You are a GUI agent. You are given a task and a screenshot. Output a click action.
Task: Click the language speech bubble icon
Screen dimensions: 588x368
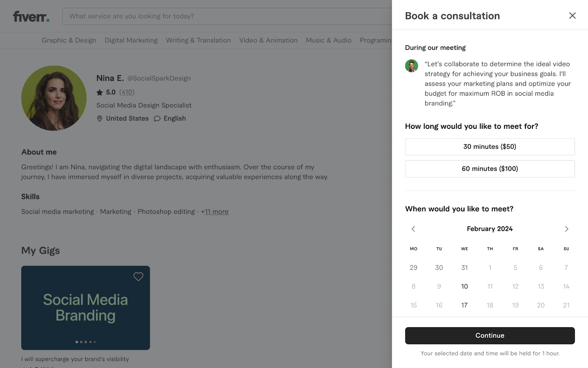[157, 118]
